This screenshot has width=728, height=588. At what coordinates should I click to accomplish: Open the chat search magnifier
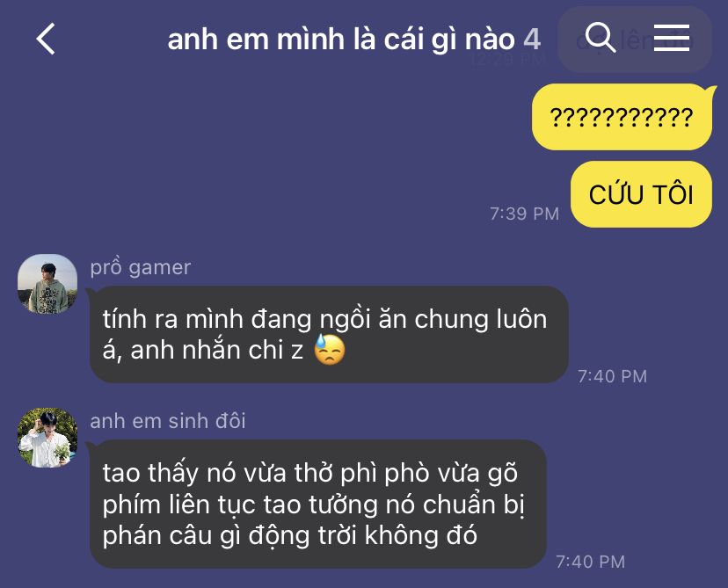click(x=601, y=37)
